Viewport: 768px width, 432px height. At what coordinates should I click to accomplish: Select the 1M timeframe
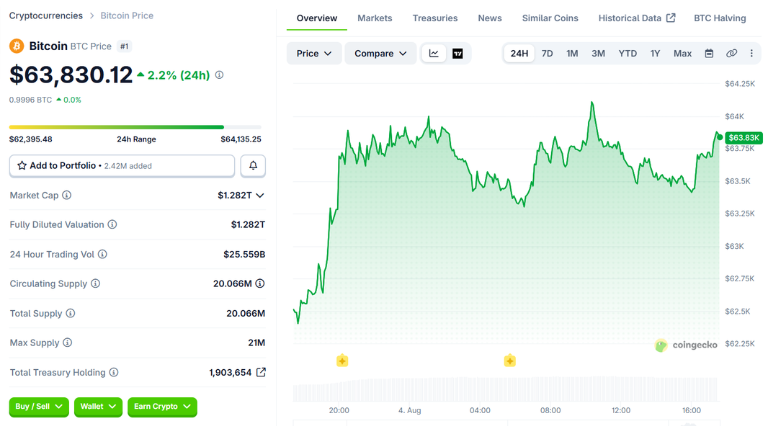pos(572,53)
